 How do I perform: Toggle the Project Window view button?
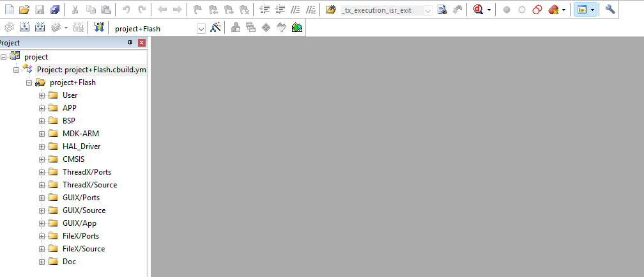coord(581,10)
